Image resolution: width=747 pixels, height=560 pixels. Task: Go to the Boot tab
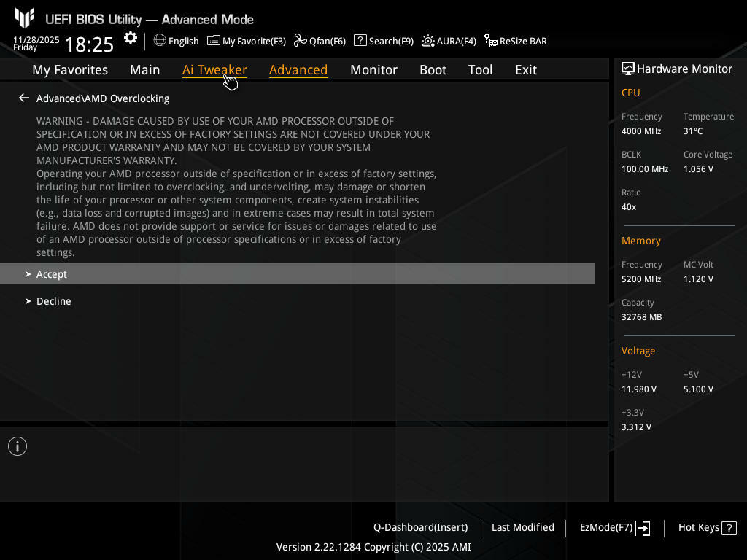(x=433, y=70)
